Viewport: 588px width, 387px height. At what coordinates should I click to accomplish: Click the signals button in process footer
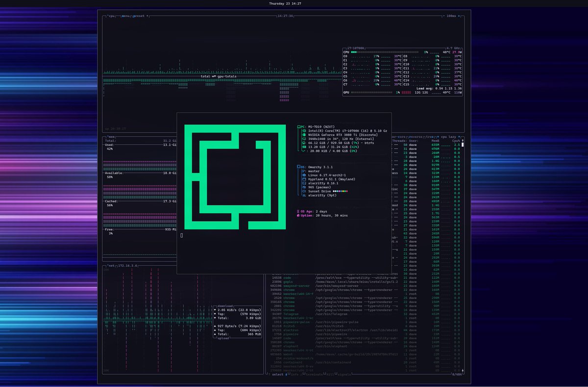tap(345, 374)
